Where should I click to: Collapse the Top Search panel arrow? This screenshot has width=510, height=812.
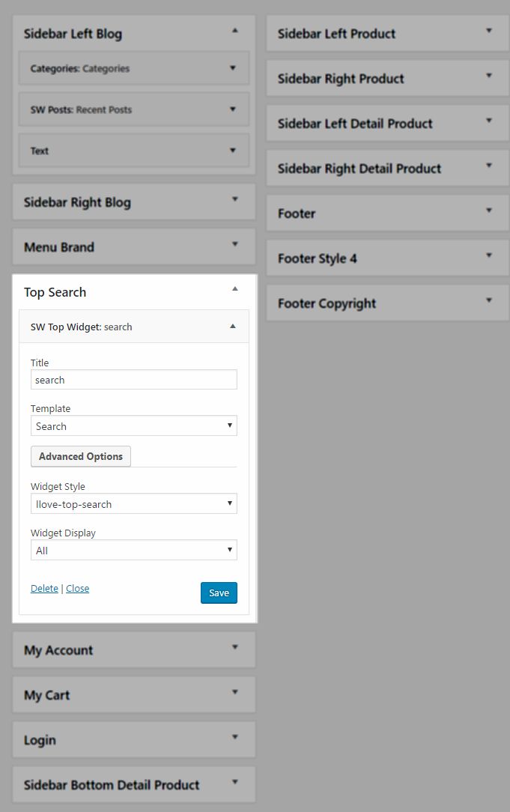(x=234, y=288)
